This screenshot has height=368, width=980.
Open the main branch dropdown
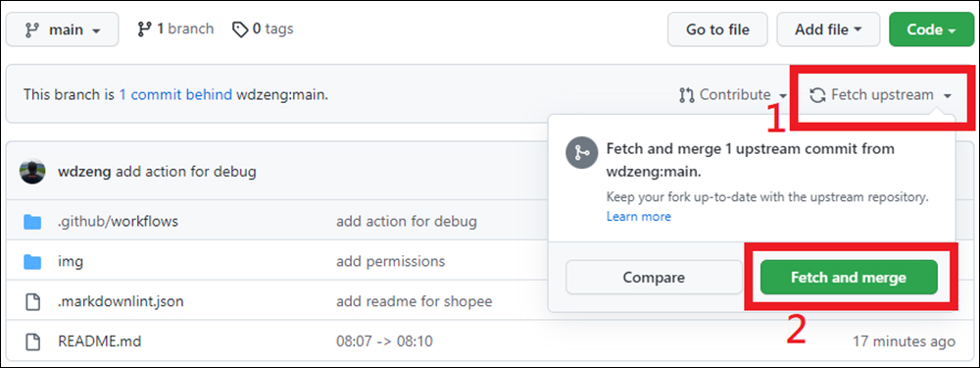[x=63, y=29]
